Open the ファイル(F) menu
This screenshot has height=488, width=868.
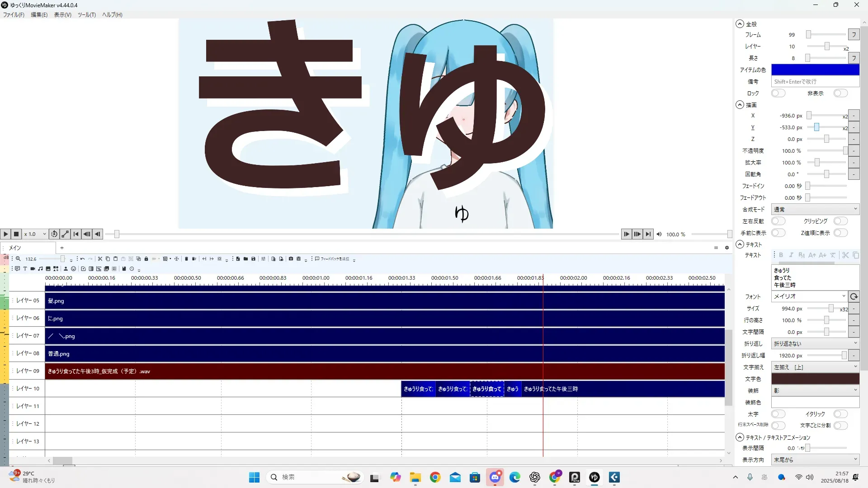(14, 14)
